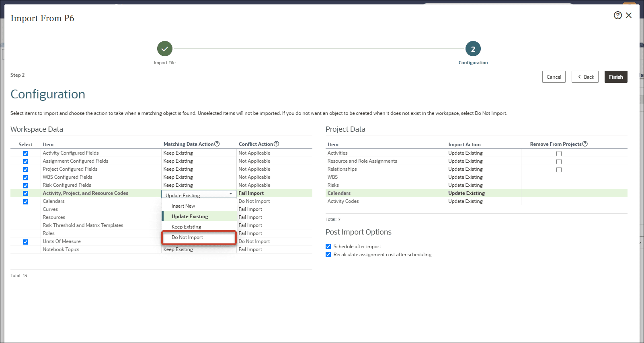Viewport: 644px width, 343px height.
Task: Click the Import Action column header
Action: [x=464, y=145]
